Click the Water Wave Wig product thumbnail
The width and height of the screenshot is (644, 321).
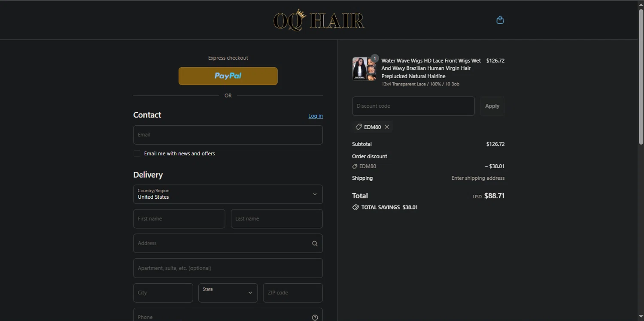tap(364, 69)
